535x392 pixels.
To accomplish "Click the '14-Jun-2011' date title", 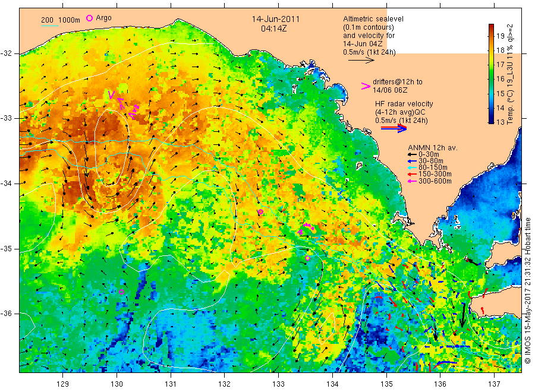I will tap(276, 19).
